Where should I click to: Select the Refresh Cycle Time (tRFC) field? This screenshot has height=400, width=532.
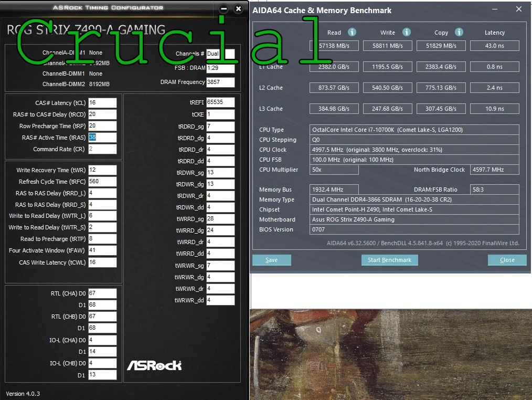click(102, 181)
